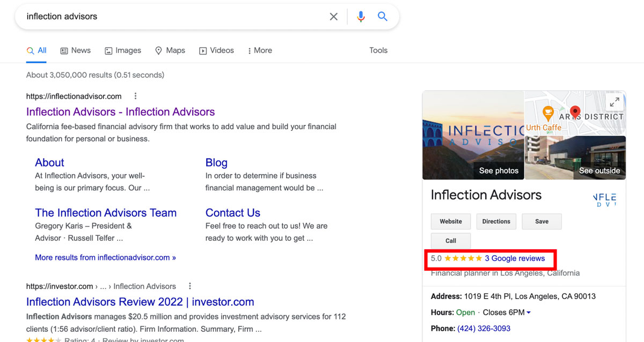The height and width of the screenshot is (342, 644).
Task: Open options dots beside inflectionadvisor.com URL
Action: coord(135,96)
